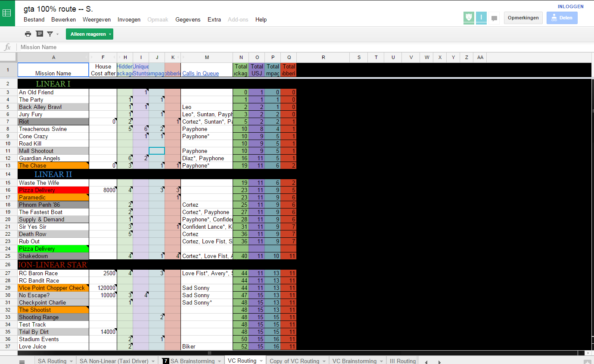
Task: Click the green anonymous animal avatar
Action: [x=469, y=18]
